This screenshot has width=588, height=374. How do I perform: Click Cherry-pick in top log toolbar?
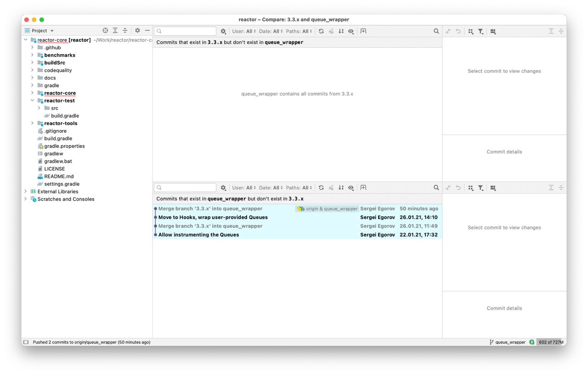coord(331,31)
